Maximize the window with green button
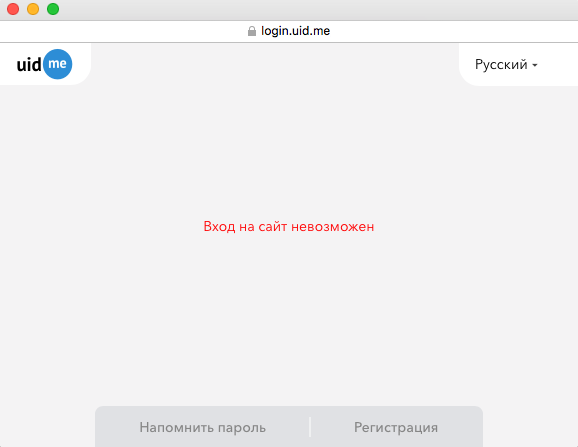The width and height of the screenshot is (578, 447). (53, 9)
